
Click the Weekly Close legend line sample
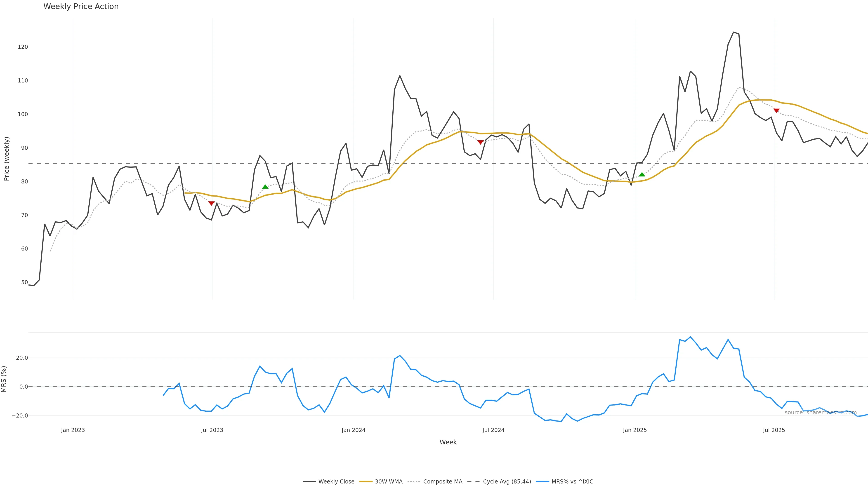[x=309, y=482]
